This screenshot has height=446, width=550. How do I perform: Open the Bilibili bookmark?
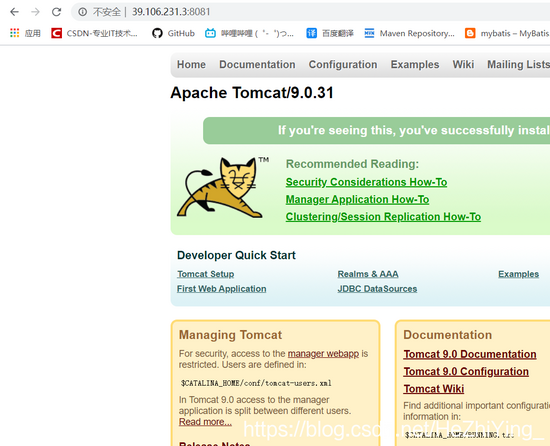250,33
